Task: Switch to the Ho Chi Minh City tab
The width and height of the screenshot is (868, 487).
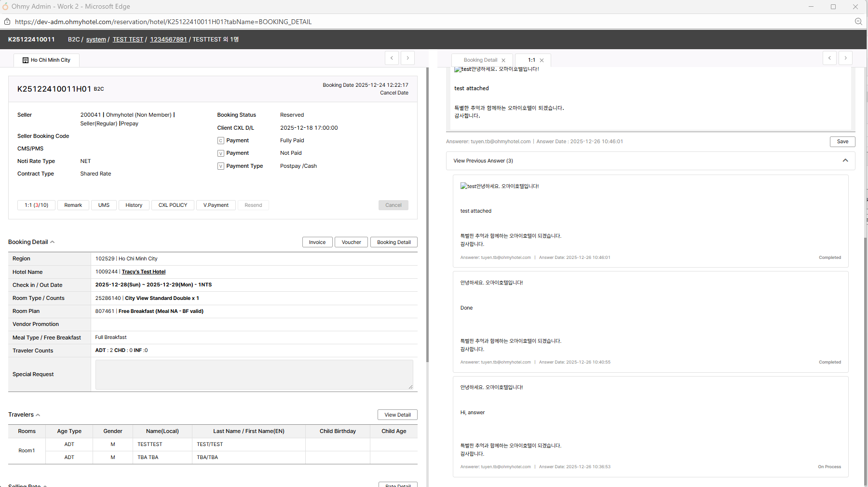Action: coord(47,60)
